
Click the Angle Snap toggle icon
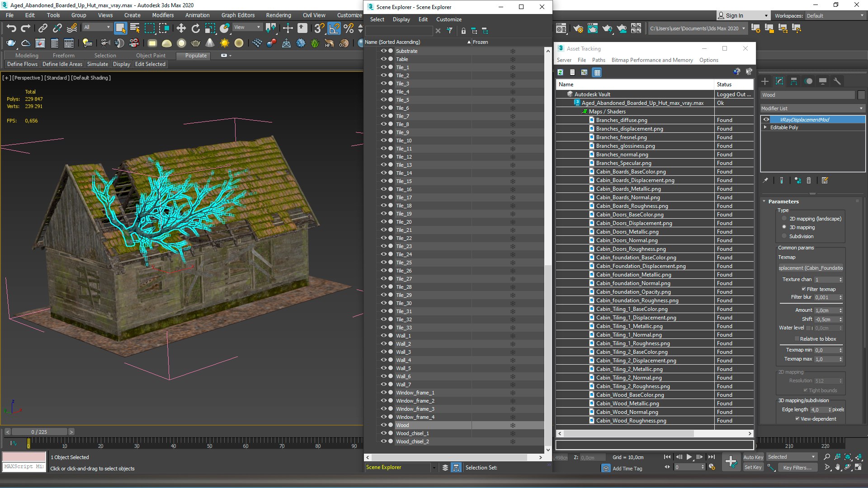[334, 28]
